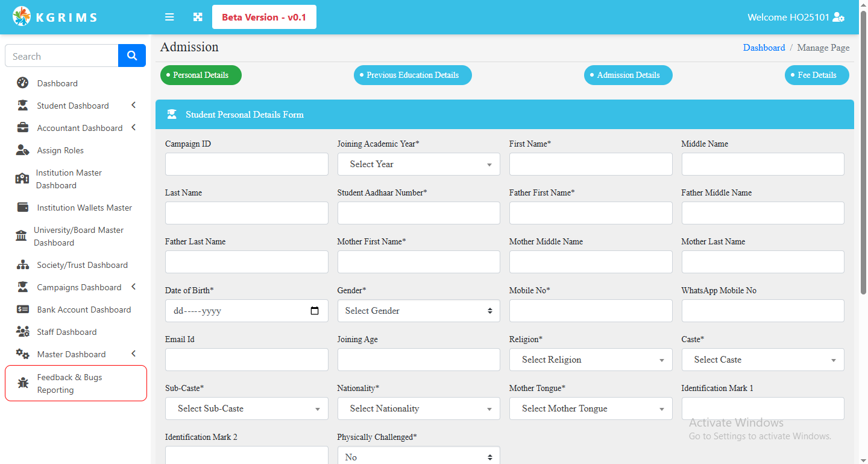Click the Dashboard breadcrumb link
Screen dimensions: 868x464
click(x=764, y=48)
